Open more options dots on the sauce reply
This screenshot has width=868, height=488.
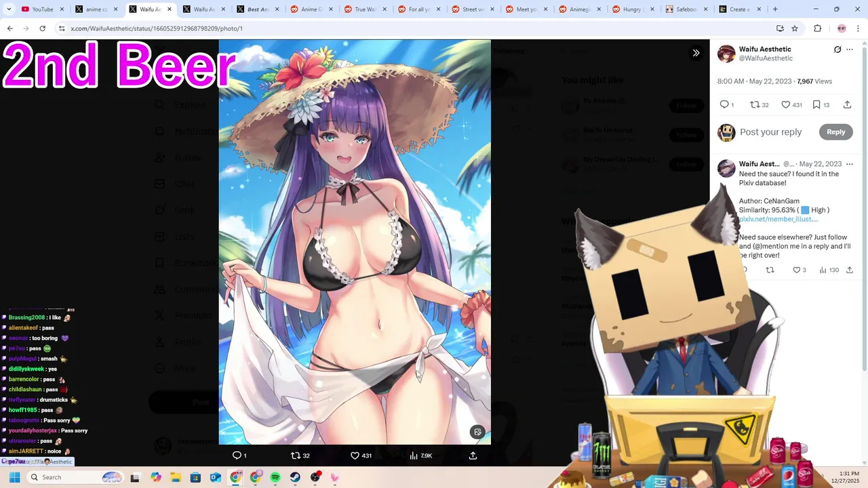point(850,164)
